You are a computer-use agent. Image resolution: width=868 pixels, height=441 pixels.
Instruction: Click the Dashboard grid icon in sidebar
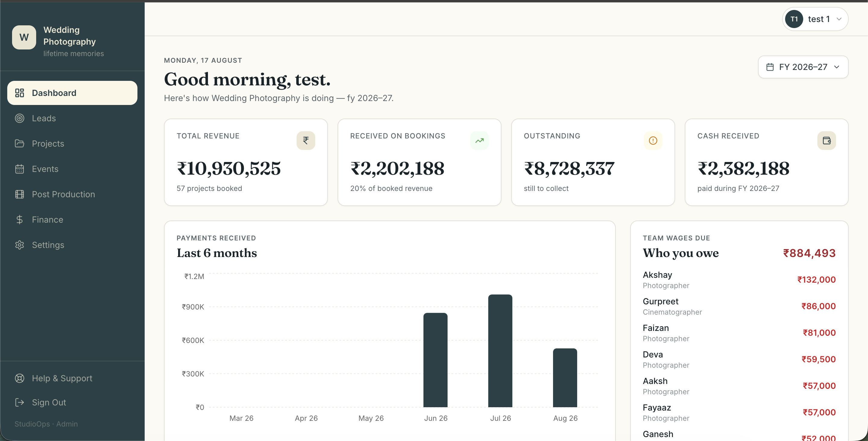20,93
